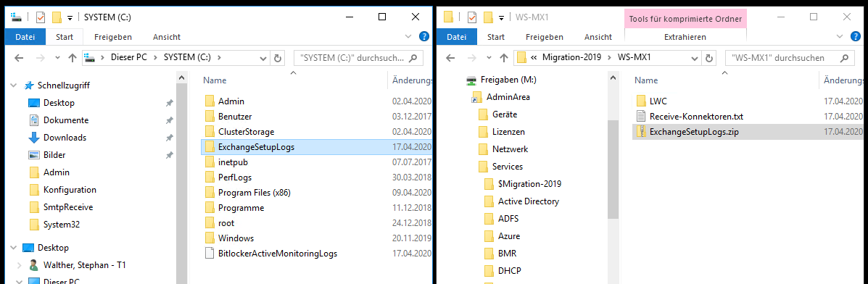The height and width of the screenshot is (284, 868).
Task: Select the Programme folder
Action: pyautogui.click(x=241, y=208)
